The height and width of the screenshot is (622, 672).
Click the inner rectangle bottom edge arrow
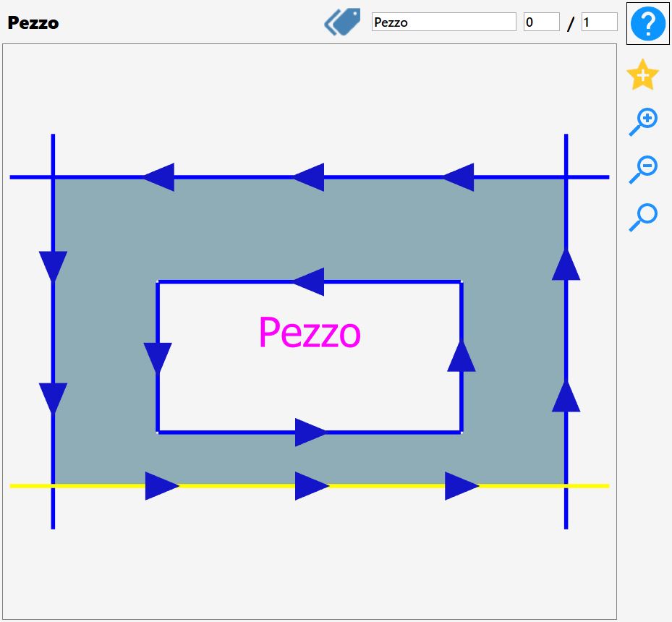coord(311,433)
